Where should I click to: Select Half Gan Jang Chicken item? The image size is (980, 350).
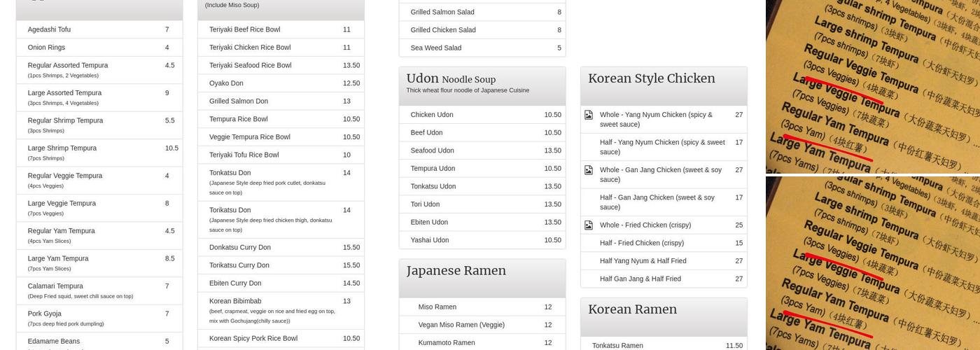tap(664, 202)
